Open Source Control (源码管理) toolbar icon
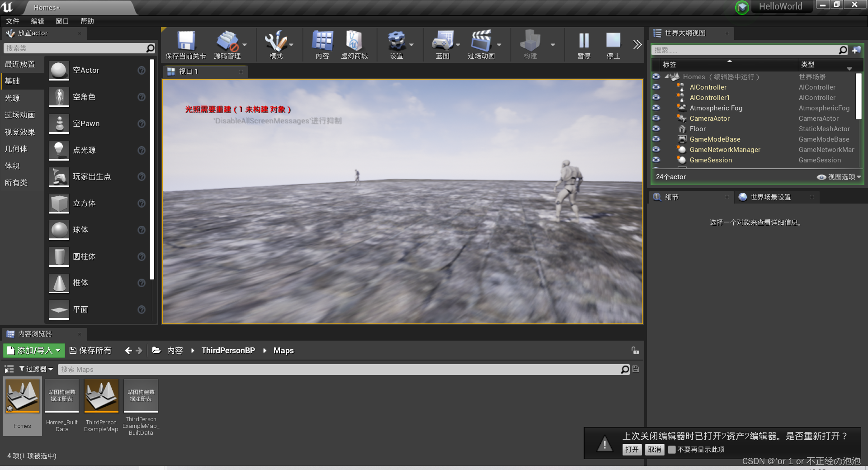Image resolution: width=868 pixels, height=470 pixels. coord(227,41)
